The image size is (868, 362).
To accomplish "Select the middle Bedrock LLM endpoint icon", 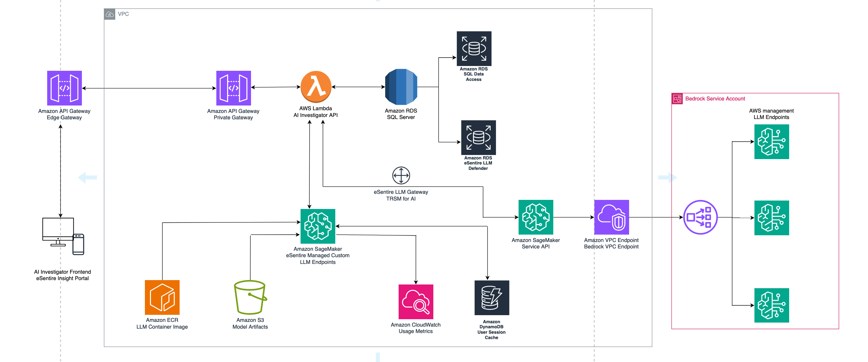I will (772, 218).
